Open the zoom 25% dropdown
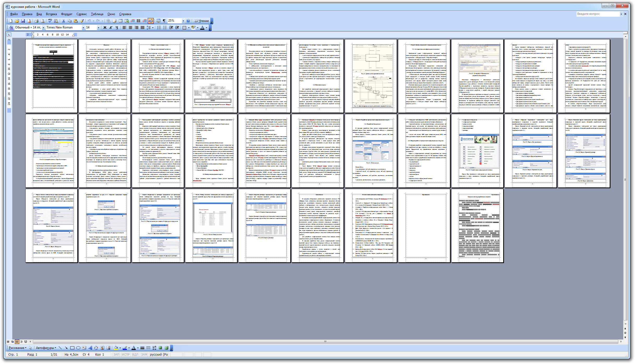Viewport: 635px width, 364px height. (183, 21)
